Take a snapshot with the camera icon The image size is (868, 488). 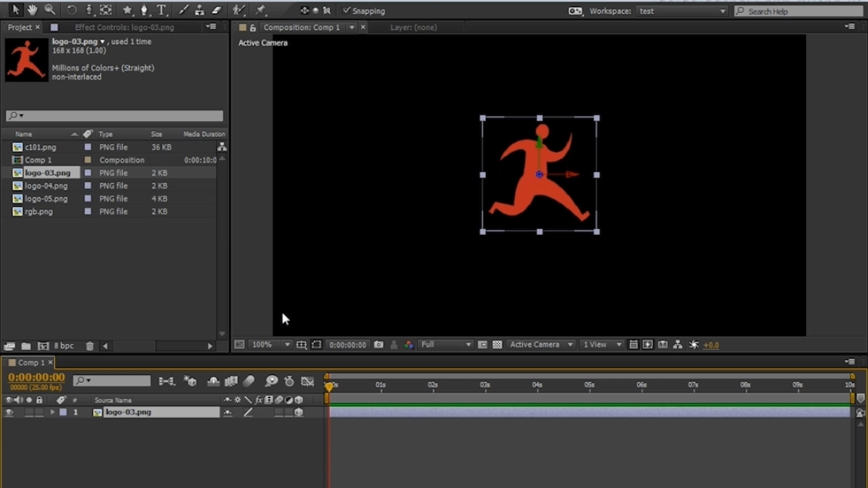coord(378,344)
